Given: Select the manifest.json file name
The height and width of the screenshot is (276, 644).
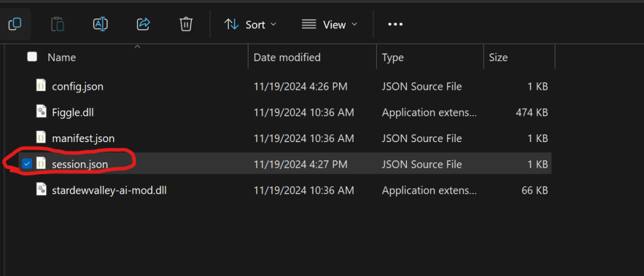Looking at the screenshot, I should [x=83, y=138].
